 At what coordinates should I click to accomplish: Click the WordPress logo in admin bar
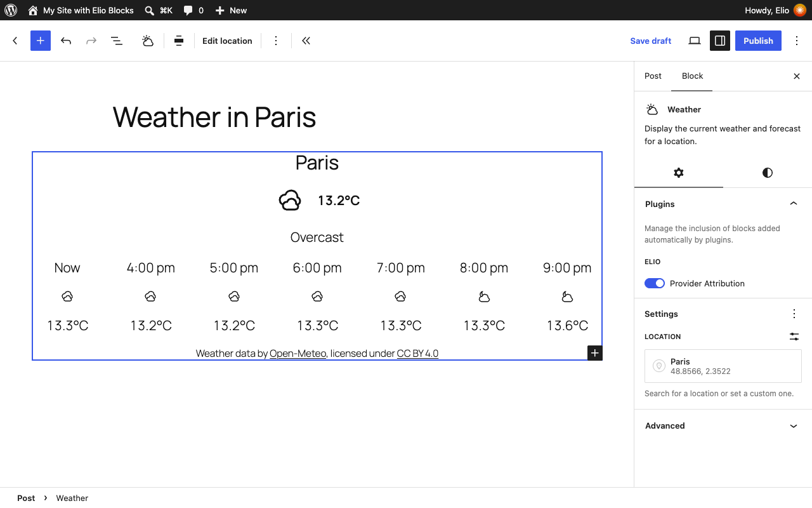[x=11, y=10]
